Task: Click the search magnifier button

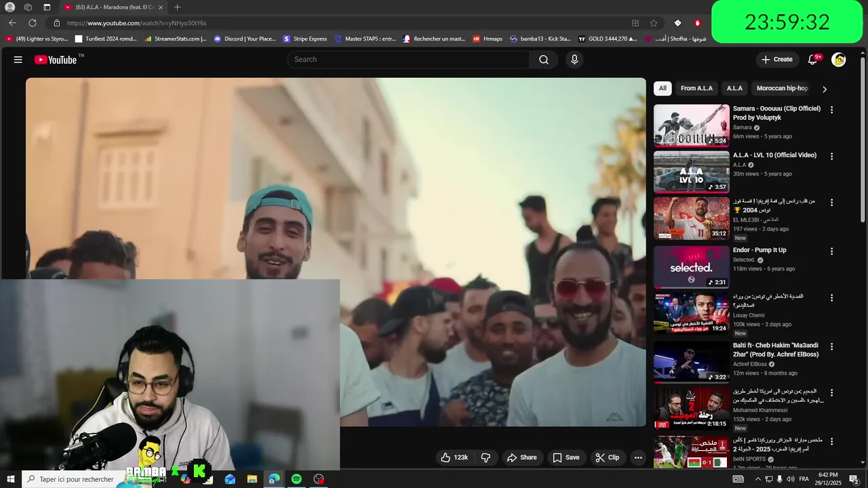Action: point(544,60)
